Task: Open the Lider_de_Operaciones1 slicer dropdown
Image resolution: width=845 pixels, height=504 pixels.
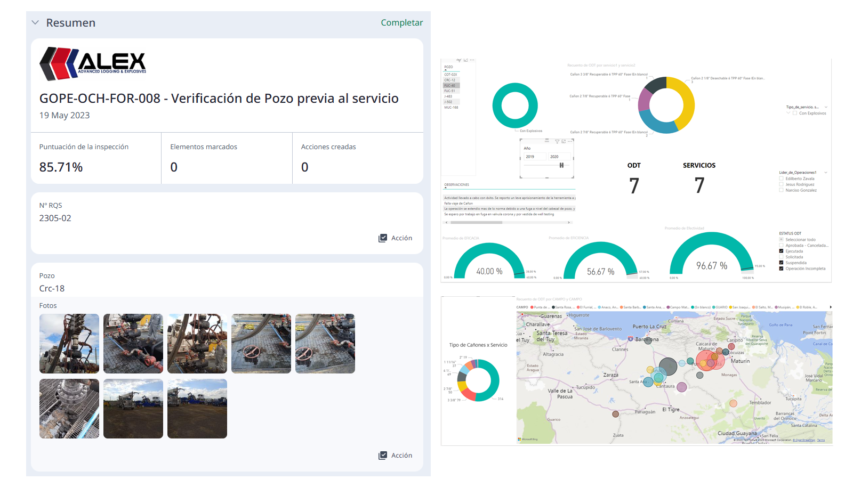Action: (x=826, y=173)
